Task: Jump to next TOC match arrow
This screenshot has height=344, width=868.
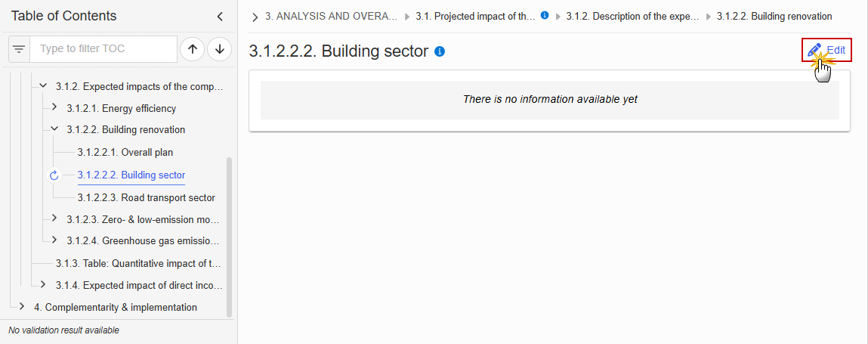Action: coord(220,49)
